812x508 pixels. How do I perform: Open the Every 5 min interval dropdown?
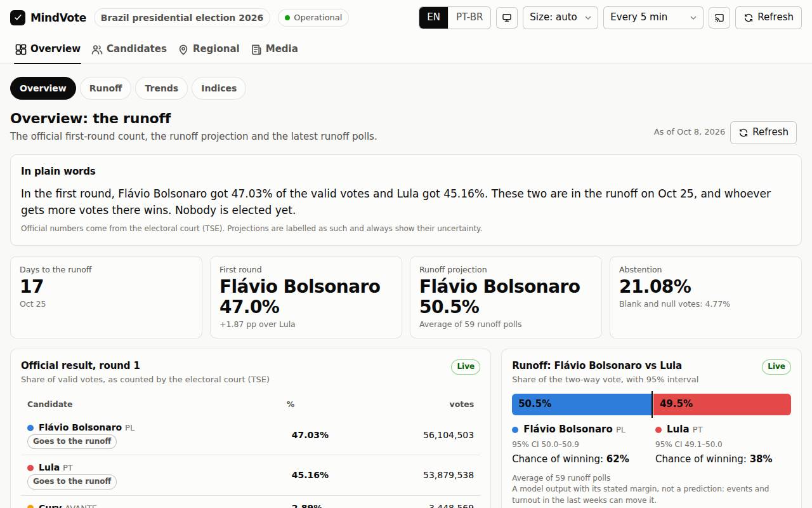pyautogui.click(x=653, y=18)
